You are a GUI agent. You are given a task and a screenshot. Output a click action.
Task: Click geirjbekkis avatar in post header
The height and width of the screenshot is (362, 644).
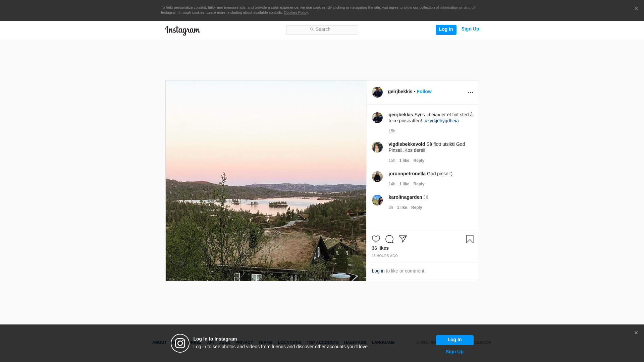(377, 92)
